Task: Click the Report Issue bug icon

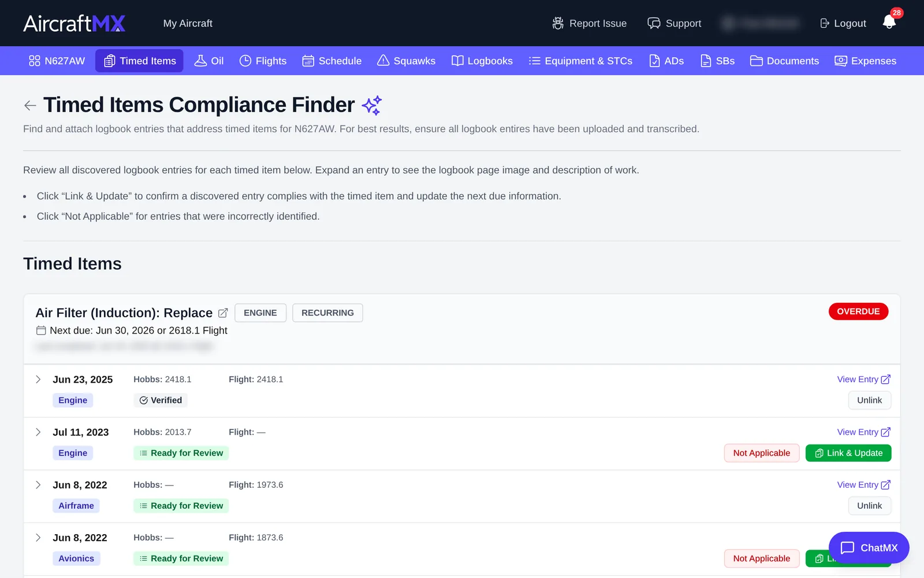Action: 558,23
